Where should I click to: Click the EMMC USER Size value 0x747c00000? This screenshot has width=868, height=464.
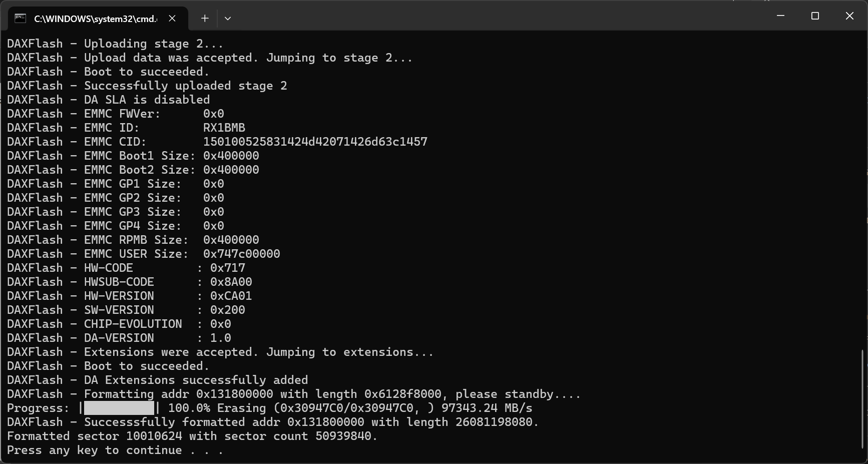(242, 254)
